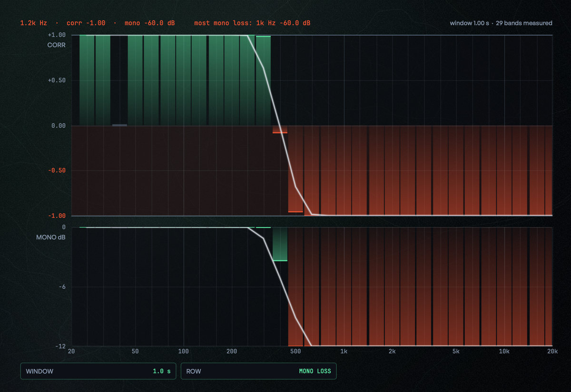The width and height of the screenshot is (571, 392).
Task: Open the WINDOW length selector
Action: tap(98, 371)
